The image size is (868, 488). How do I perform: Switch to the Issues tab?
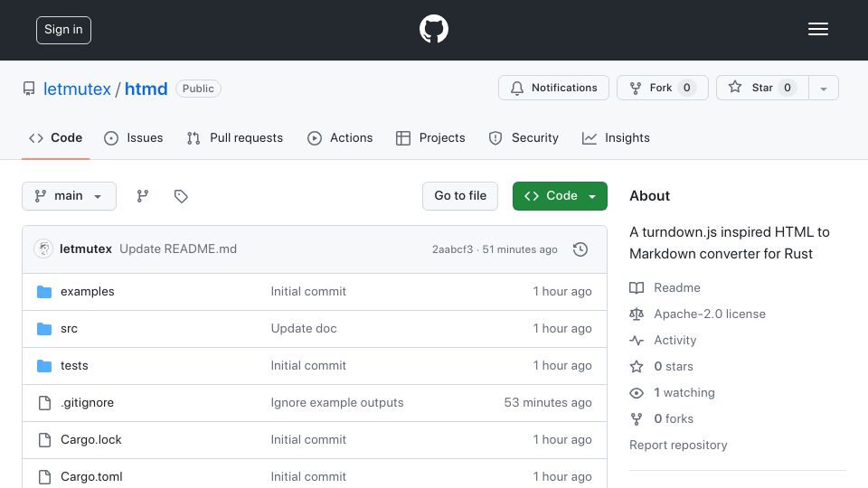(134, 137)
